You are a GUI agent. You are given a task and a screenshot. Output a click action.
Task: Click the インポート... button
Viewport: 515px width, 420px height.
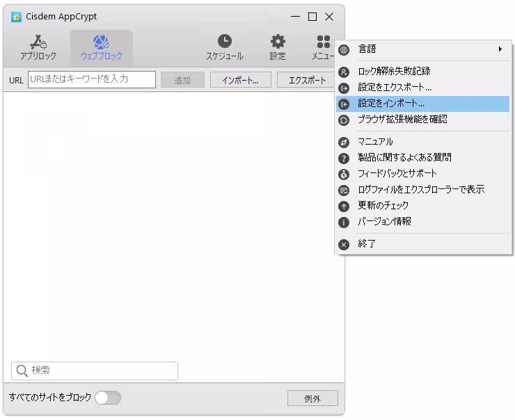(x=240, y=80)
